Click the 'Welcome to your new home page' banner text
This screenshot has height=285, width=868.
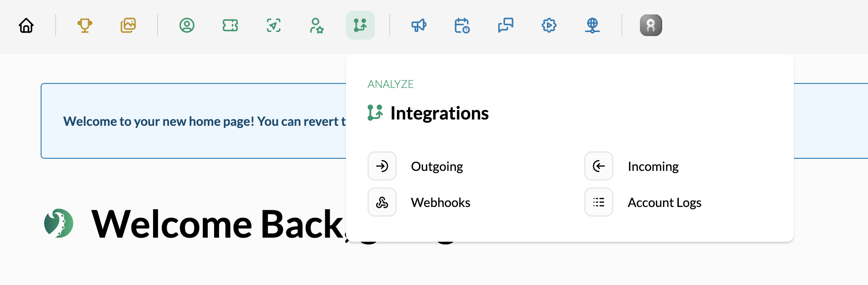205,121
